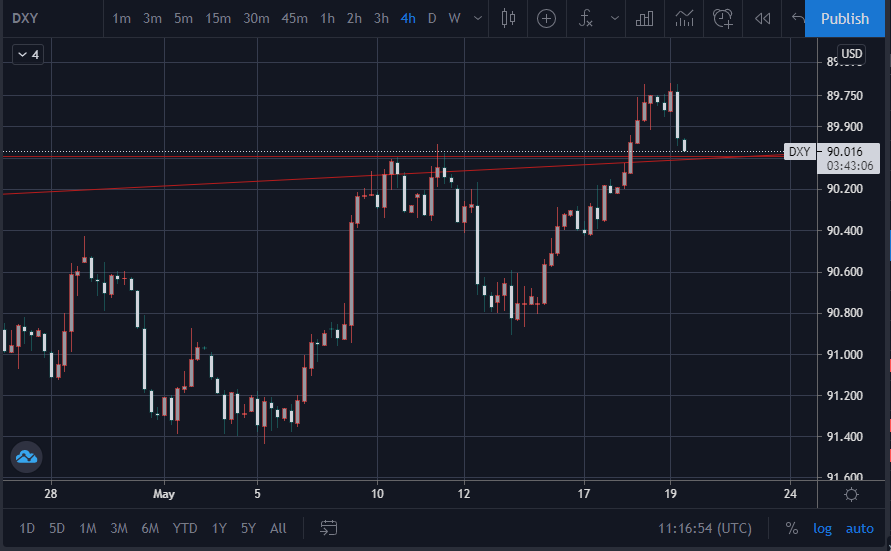Select the 45m timeframe
Screen dimensions: 891x551
click(294, 19)
